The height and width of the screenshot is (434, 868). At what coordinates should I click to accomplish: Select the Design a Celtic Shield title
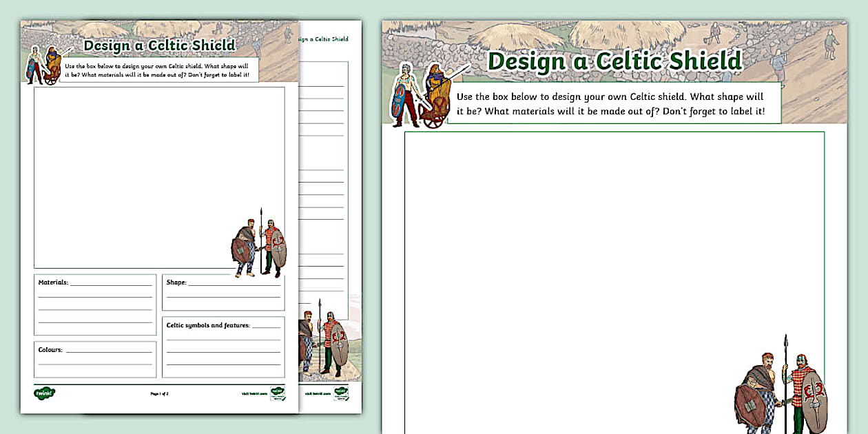614,62
